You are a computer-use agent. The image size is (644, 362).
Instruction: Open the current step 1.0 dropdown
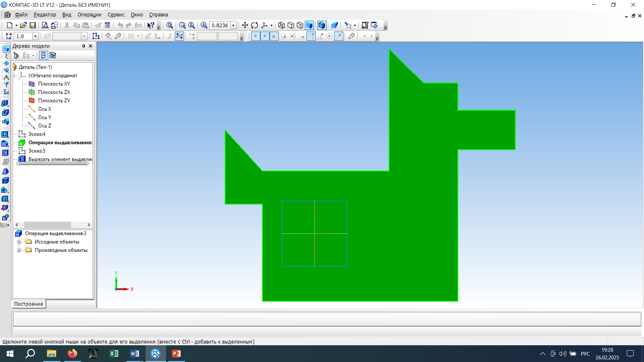coord(35,36)
